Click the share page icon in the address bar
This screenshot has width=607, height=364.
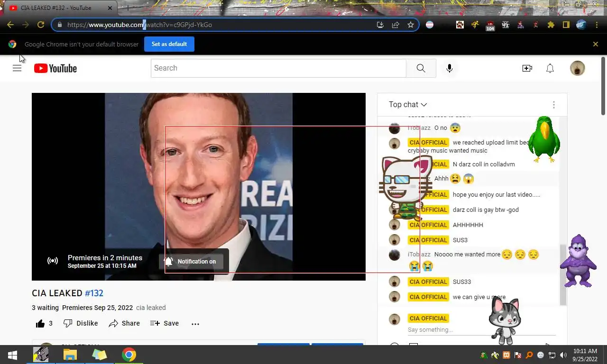pyautogui.click(x=395, y=25)
